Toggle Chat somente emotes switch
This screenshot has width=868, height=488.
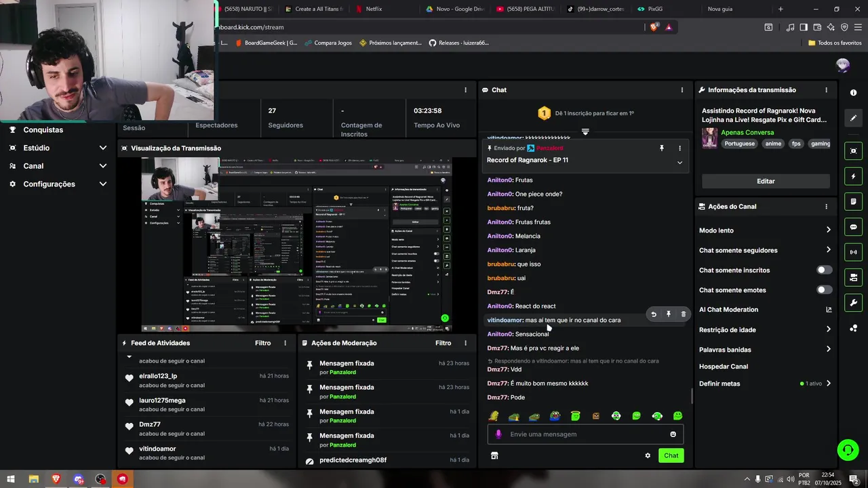(824, 290)
